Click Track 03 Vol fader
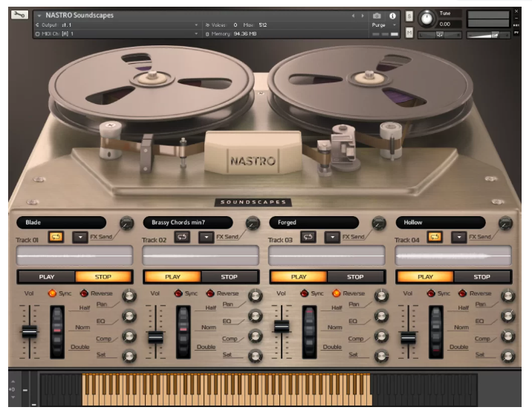The image size is (532, 413). tap(282, 326)
